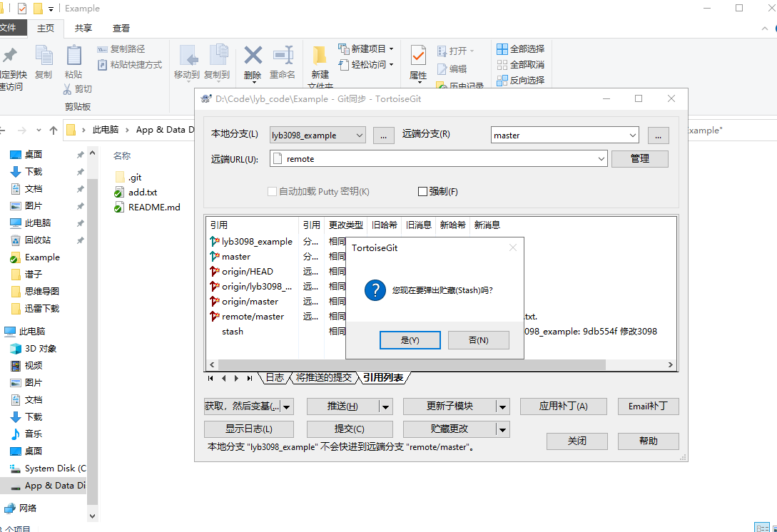Viewport: 777px width, 532px height.
Task: Open 音乐 in navigation pane
Action: [26, 434]
